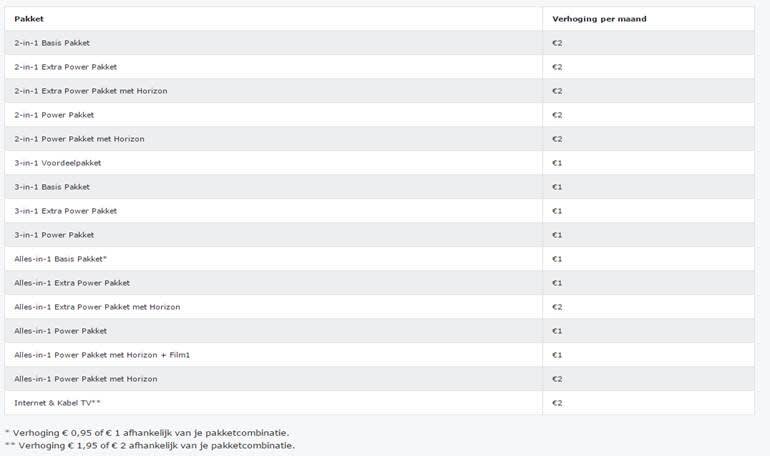
Task: Click the Alles-in-1 Basis Pakket* entry
Action: pos(60,259)
